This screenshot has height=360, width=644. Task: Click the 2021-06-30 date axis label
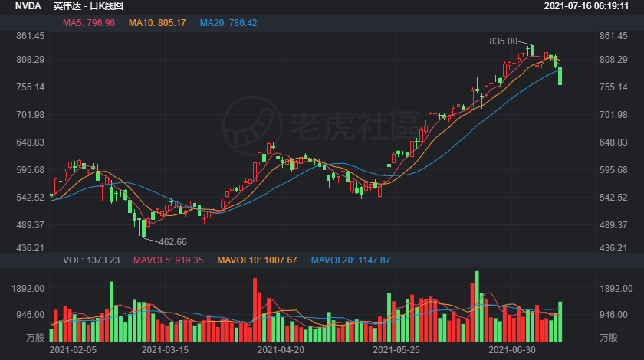[x=512, y=350]
